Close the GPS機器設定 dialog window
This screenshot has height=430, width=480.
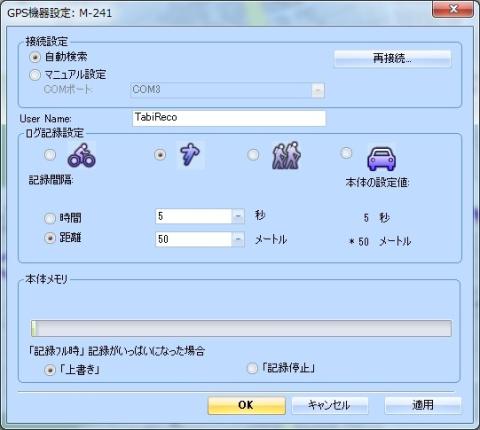click(x=453, y=9)
